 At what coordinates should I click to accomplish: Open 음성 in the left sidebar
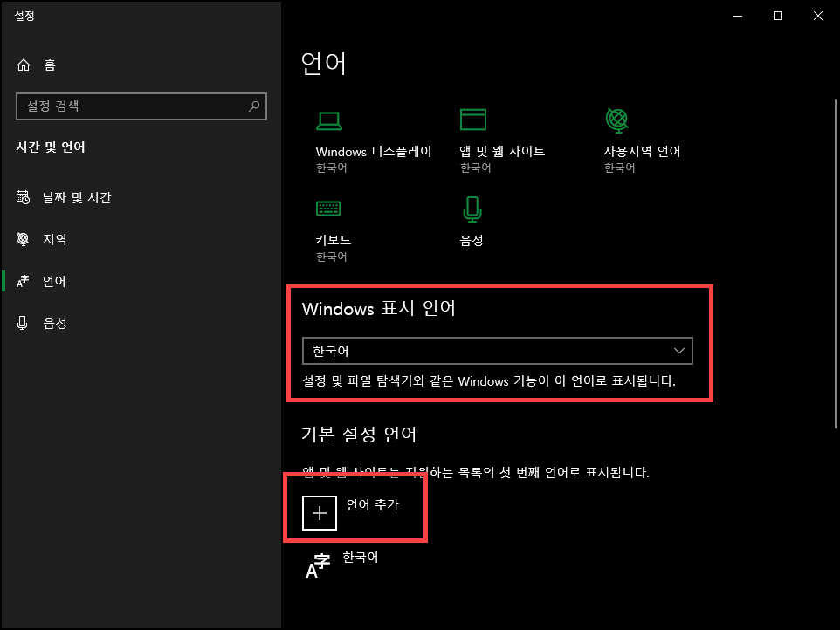click(x=141, y=323)
